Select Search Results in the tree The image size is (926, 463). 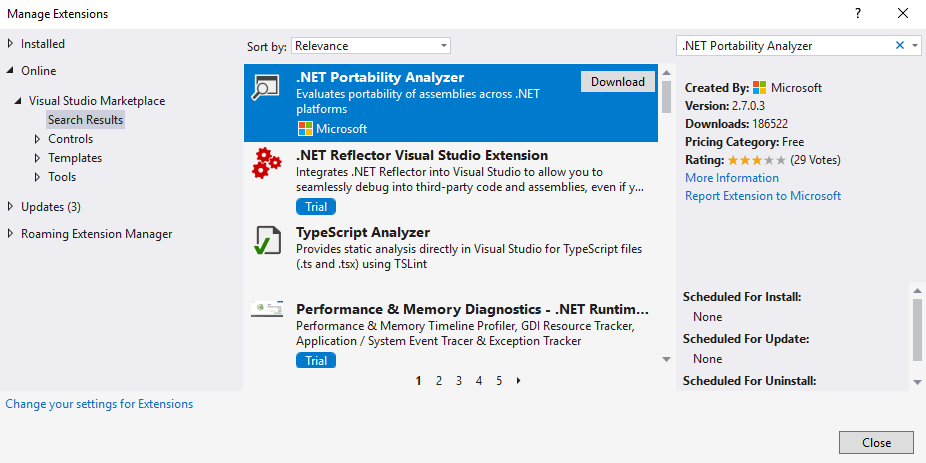[86, 120]
